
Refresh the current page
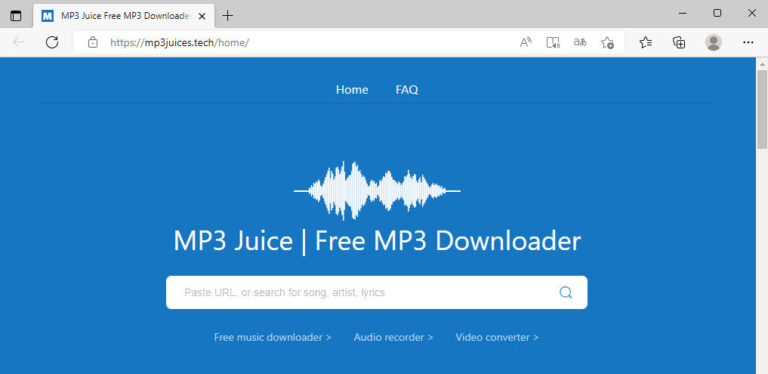52,43
